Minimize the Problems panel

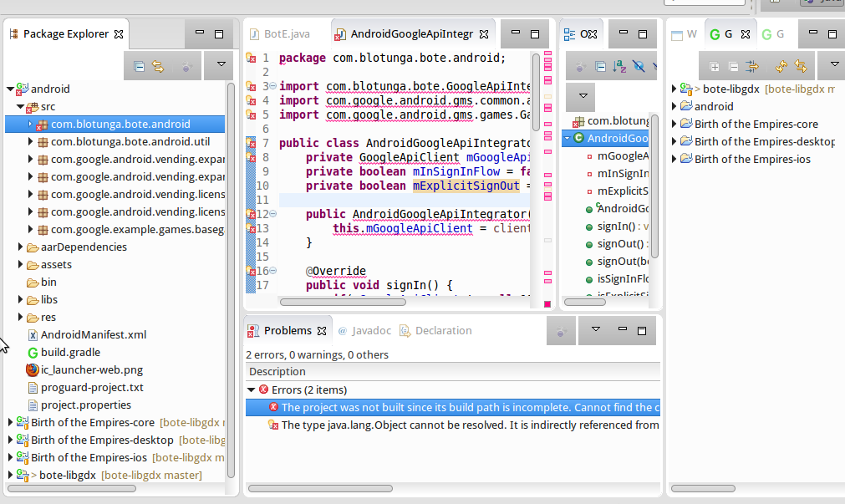[623, 329]
